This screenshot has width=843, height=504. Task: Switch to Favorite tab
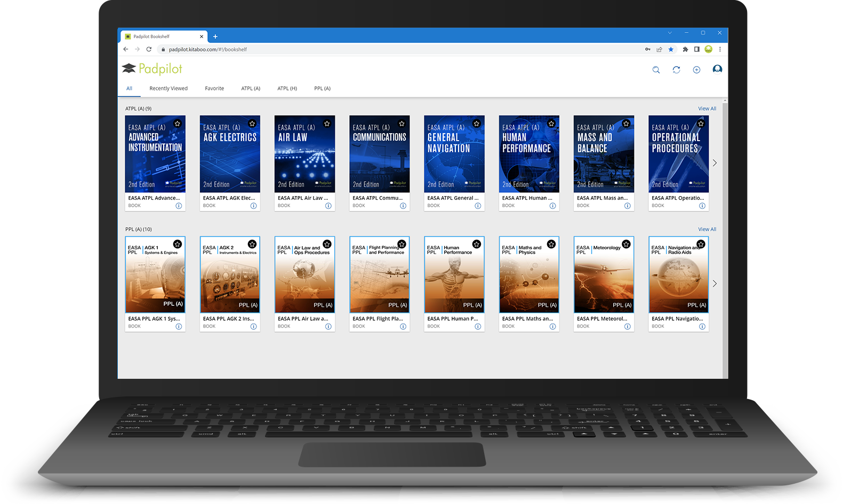tap(214, 88)
